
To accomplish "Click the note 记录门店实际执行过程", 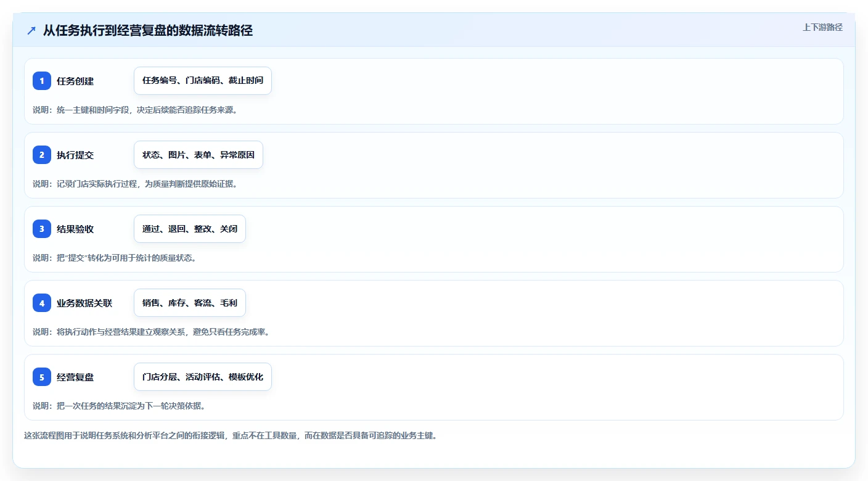I will (x=135, y=184).
